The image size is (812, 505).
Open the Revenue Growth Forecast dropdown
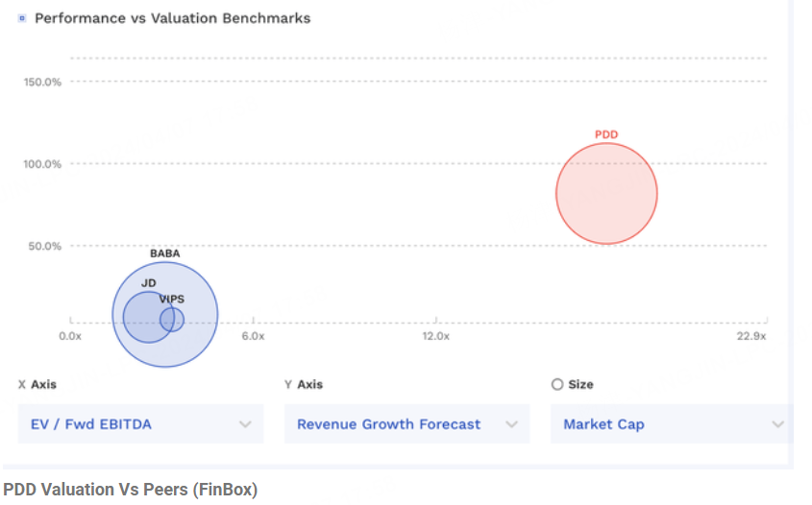point(407,424)
